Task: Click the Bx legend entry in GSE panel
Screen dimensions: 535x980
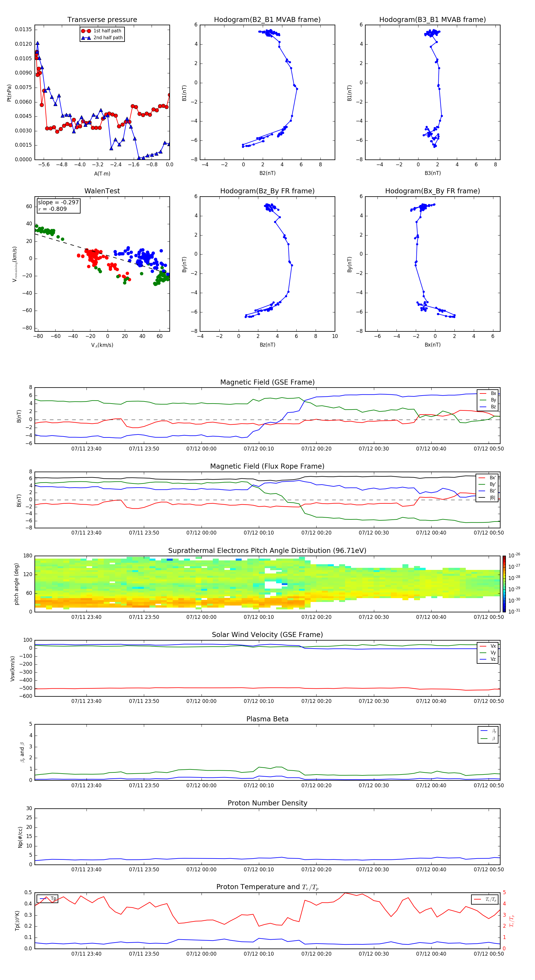Action: click(x=488, y=393)
